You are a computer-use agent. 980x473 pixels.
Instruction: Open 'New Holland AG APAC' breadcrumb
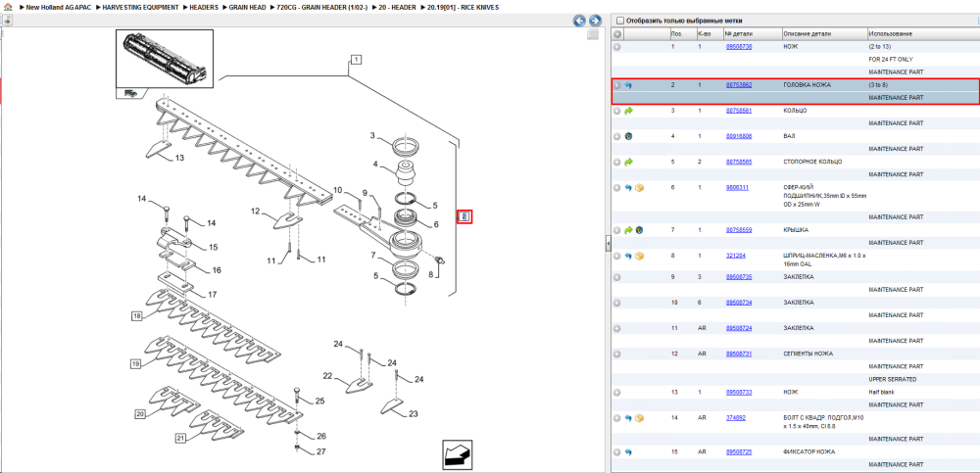click(x=58, y=7)
